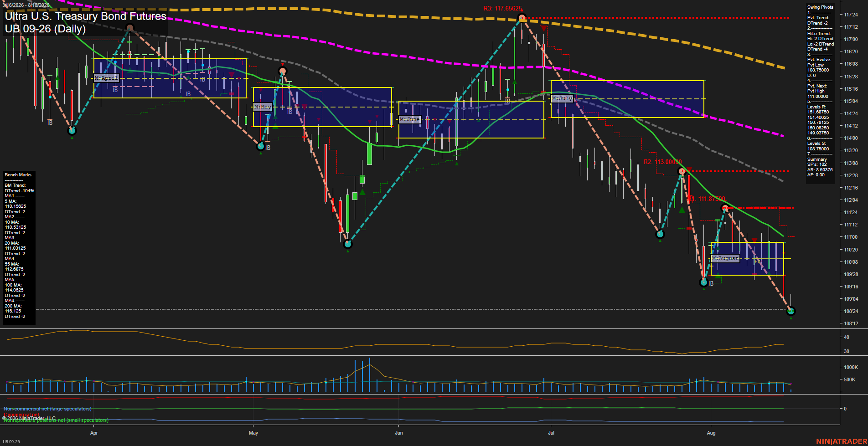
Task: Click the Ultra U.S. Treasury Bond Futures title
Action: 86,16
